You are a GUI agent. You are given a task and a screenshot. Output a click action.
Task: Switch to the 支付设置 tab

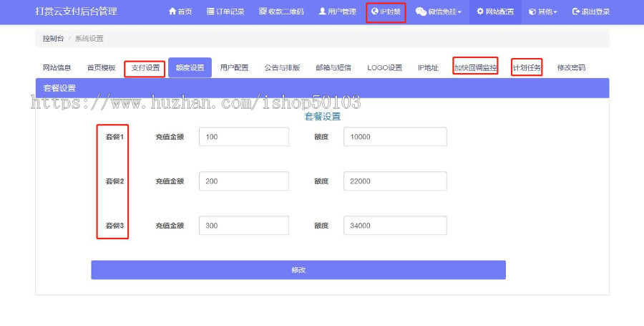[145, 68]
